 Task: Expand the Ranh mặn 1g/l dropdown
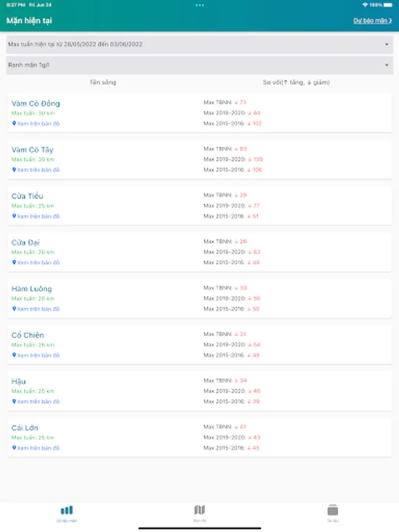200,65
